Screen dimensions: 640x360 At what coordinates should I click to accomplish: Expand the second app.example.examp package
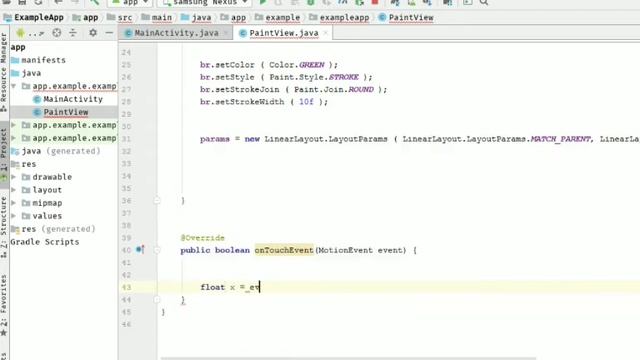point(14,125)
